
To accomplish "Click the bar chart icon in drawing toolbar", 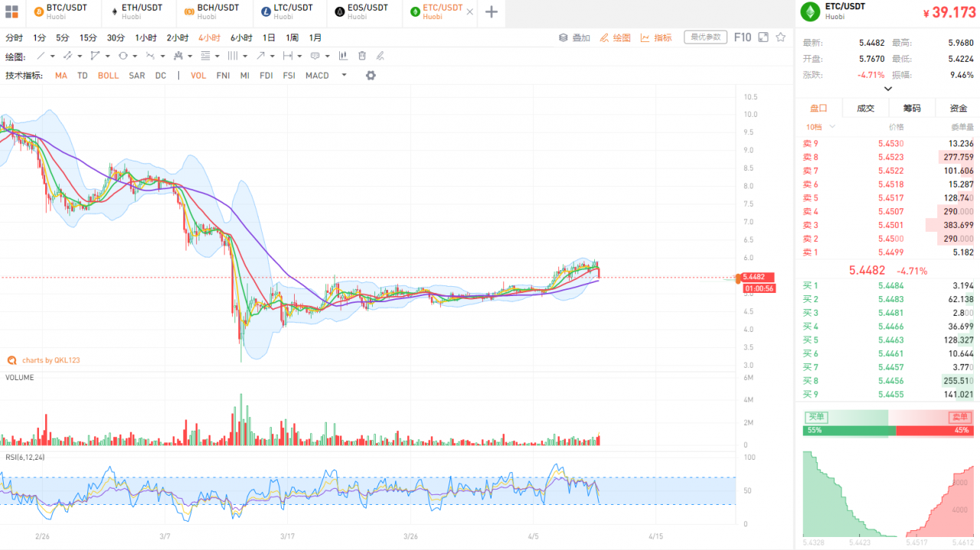I will pyautogui.click(x=342, y=56).
